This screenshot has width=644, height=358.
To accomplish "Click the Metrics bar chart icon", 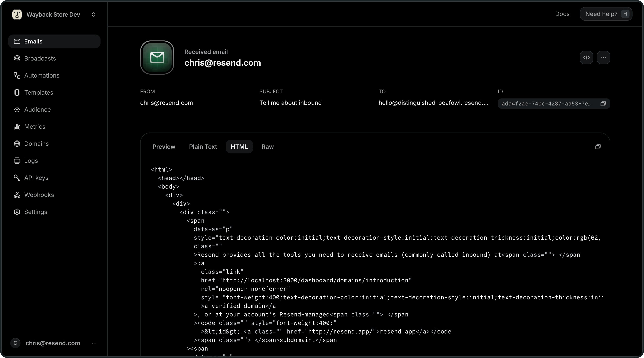I will (17, 127).
